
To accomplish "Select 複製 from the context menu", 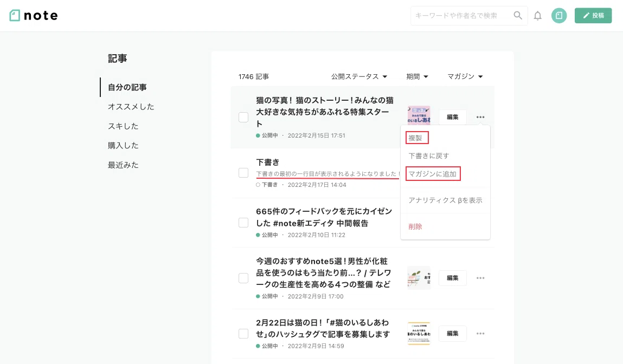I will pyautogui.click(x=415, y=138).
